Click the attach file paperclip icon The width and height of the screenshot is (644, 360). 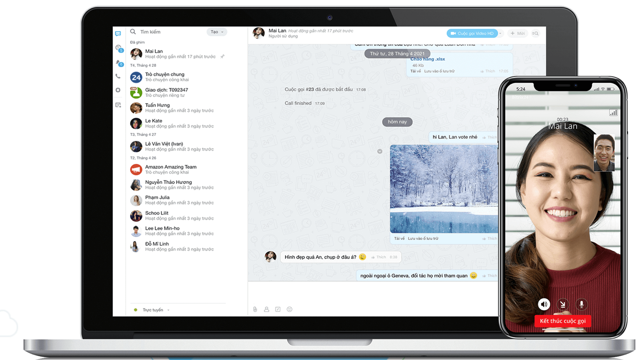pos(255,309)
